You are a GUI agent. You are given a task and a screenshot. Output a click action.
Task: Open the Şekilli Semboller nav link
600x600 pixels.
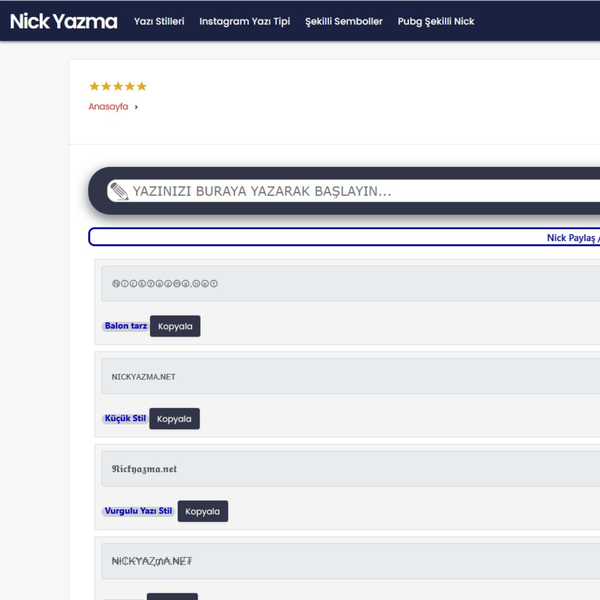click(x=343, y=21)
